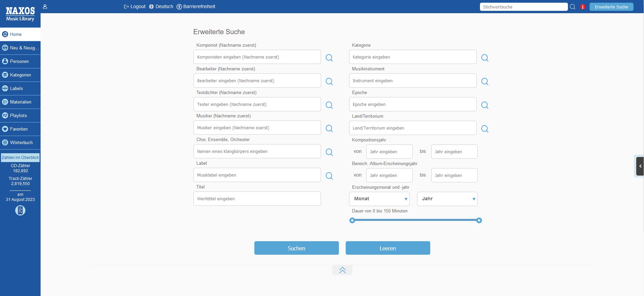Expand the Monat dropdown
The width and height of the screenshot is (644, 296).
click(379, 199)
